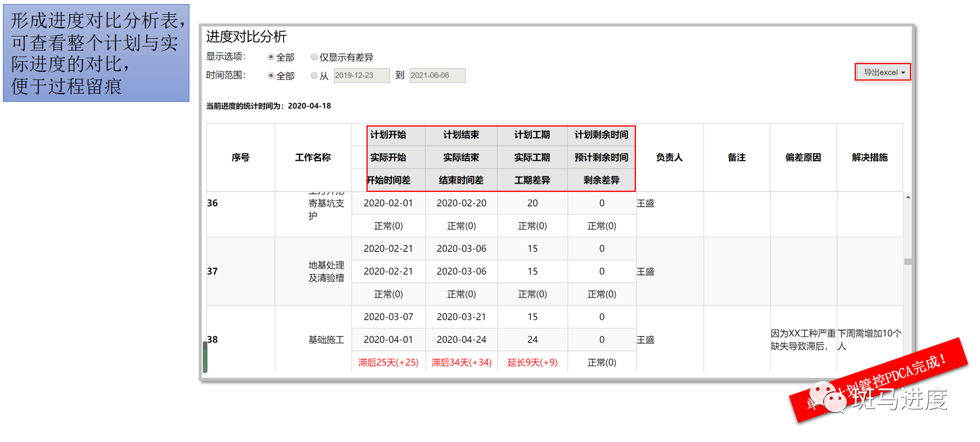Click row 38 planned end 2020-03-21
This screenshot has width=980, height=442.
click(461, 317)
